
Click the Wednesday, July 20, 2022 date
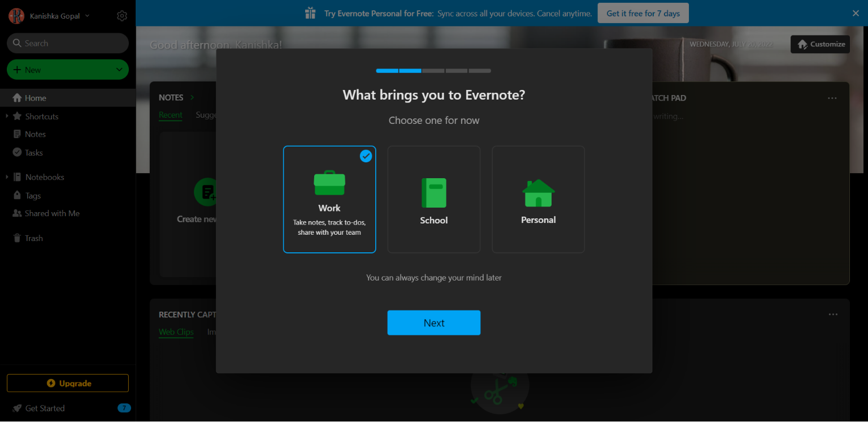click(731, 44)
